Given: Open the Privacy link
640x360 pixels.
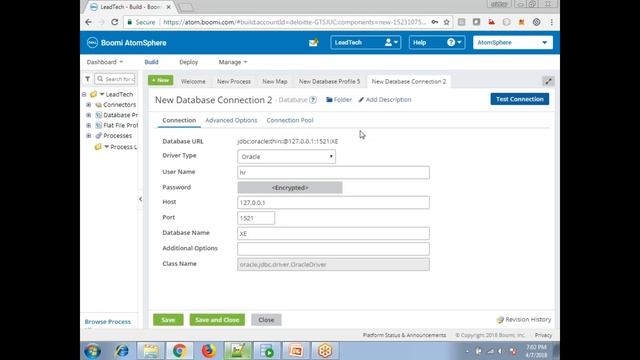Looking at the screenshot, I should click(x=543, y=335).
